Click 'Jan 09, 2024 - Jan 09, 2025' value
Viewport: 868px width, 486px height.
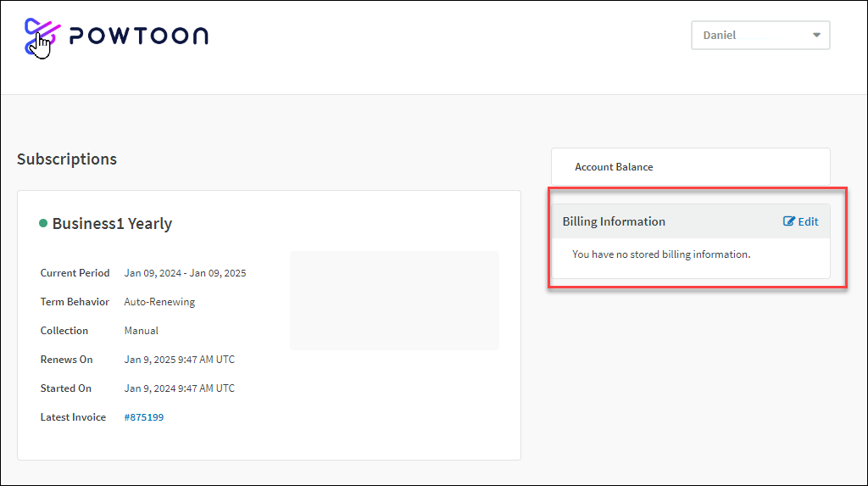pyautogui.click(x=185, y=272)
